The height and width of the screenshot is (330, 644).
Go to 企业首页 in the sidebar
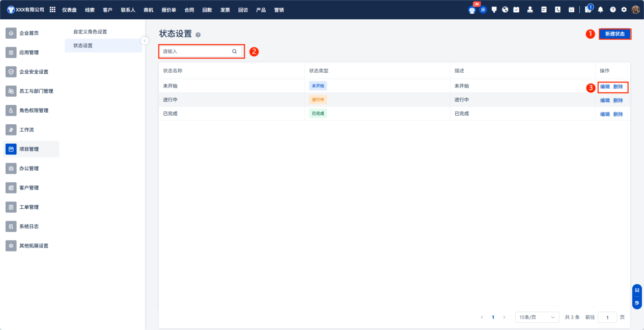pyautogui.click(x=31, y=33)
